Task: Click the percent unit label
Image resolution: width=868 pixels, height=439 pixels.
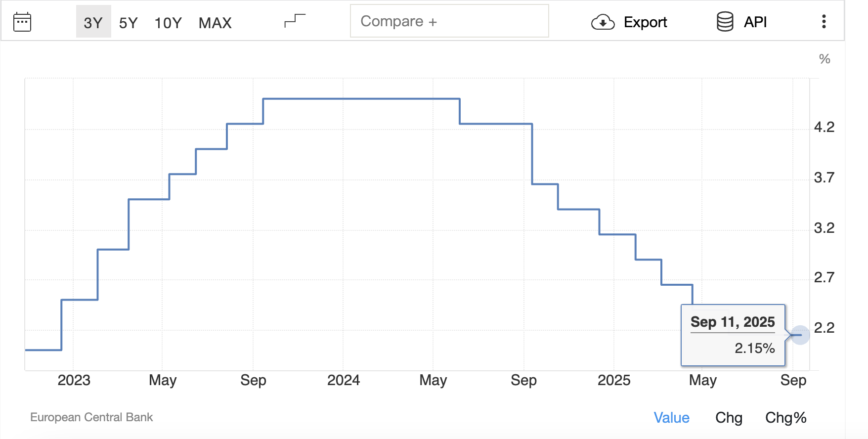Action: click(824, 59)
